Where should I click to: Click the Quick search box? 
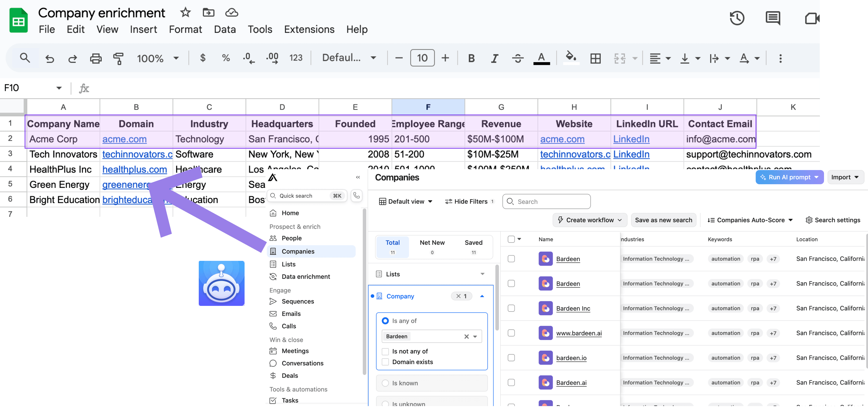click(307, 196)
